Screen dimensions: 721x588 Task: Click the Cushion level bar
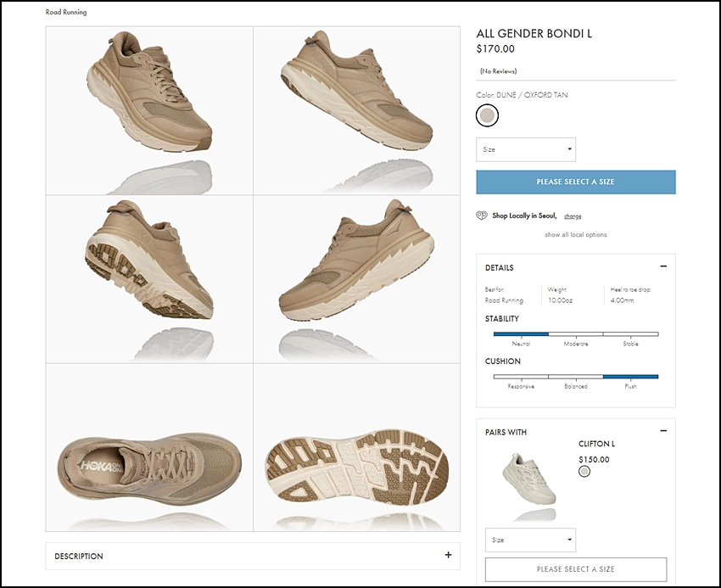tap(575, 376)
